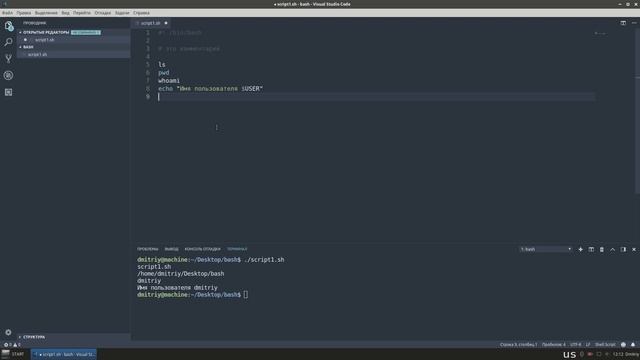Click the US keyboard layout indicator
This screenshot has height=360, width=640.
(x=569, y=354)
